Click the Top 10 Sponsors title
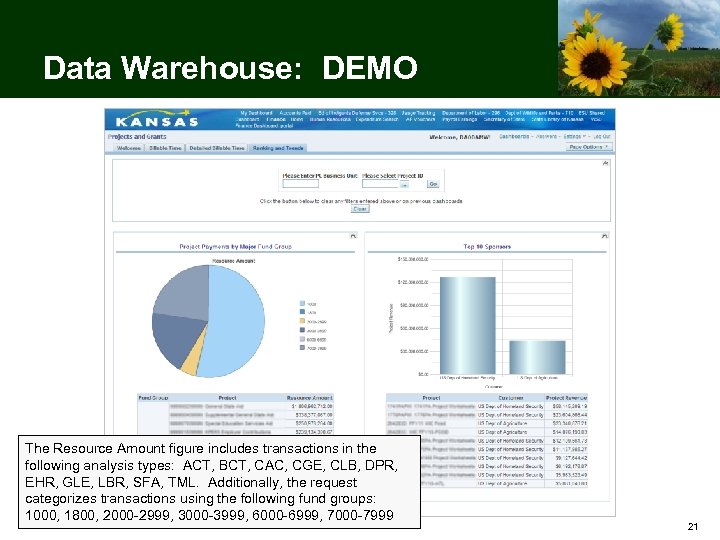Viewport: 720px width, 540px height. point(487,247)
